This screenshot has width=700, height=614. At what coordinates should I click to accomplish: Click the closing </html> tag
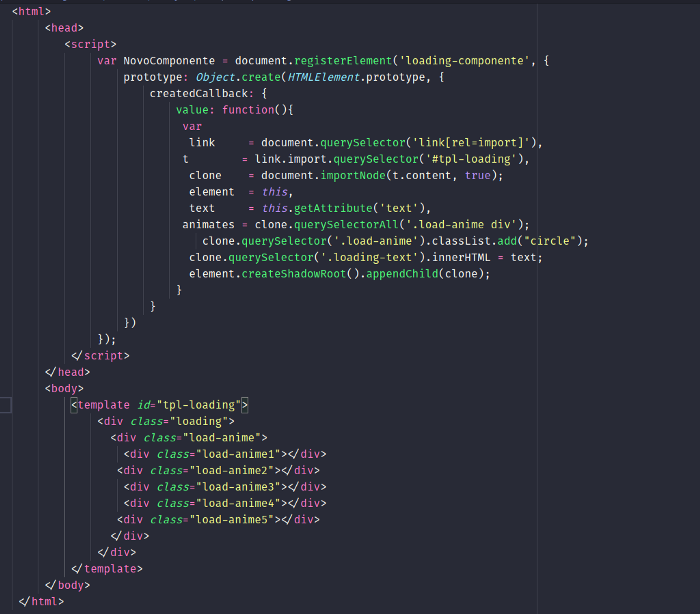41,602
